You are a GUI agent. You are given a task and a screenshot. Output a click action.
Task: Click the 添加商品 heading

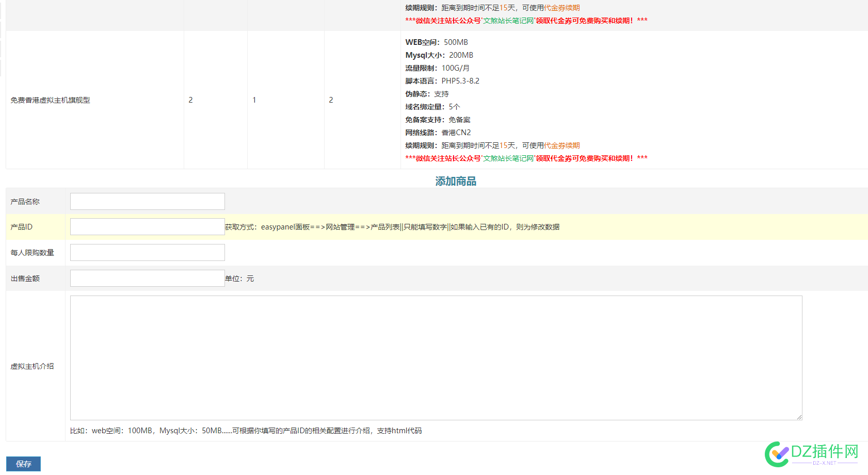coord(456,181)
